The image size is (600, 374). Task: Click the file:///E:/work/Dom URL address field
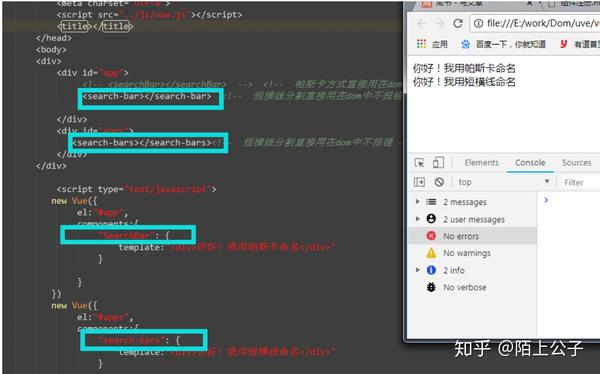tap(535, 23)
